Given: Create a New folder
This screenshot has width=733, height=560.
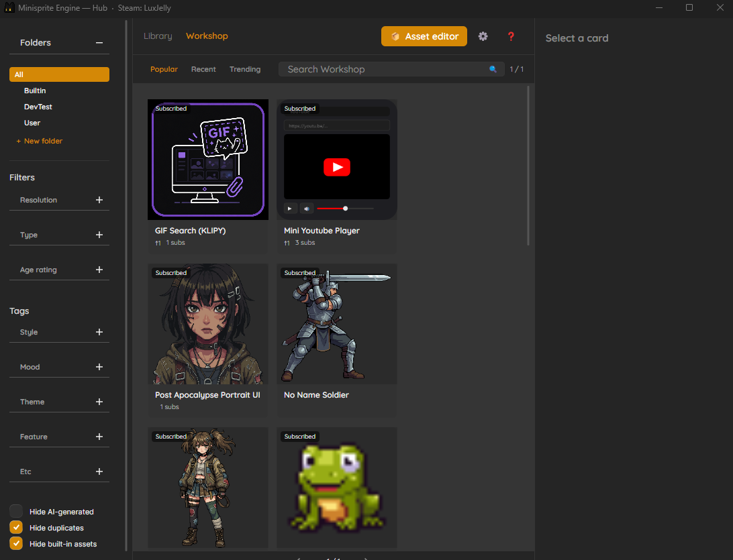Looking at the screenshot, I should 39,141.
